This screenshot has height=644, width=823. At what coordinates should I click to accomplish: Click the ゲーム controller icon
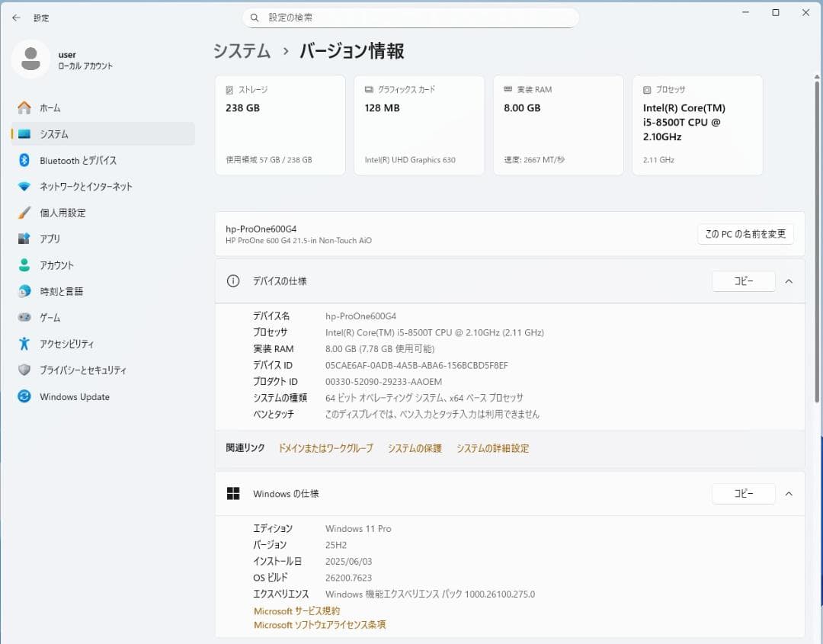(x=24, y=318)
